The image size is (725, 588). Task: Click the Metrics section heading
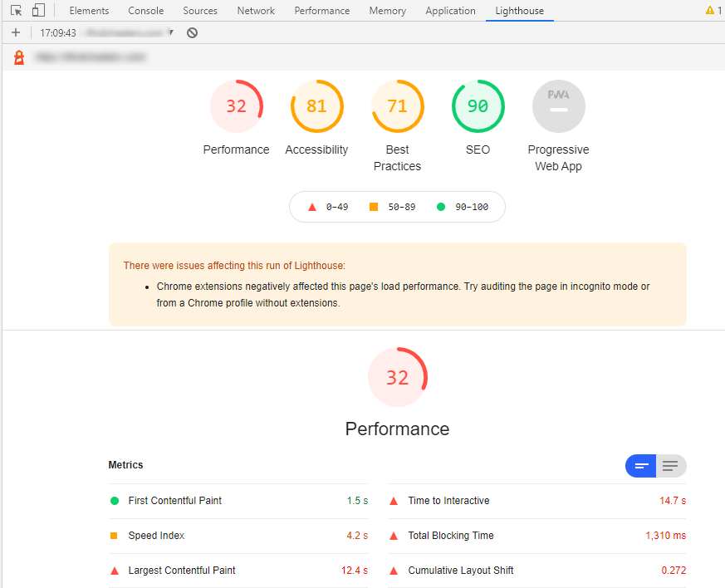(125, 465)
